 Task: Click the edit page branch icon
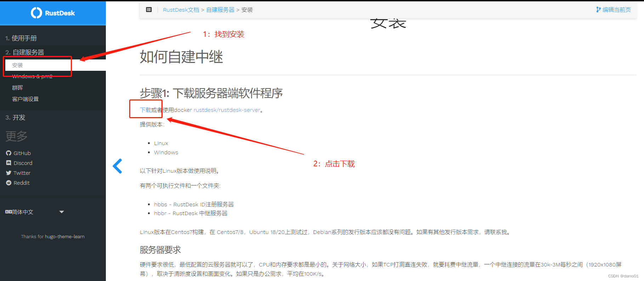coord(598,10)
